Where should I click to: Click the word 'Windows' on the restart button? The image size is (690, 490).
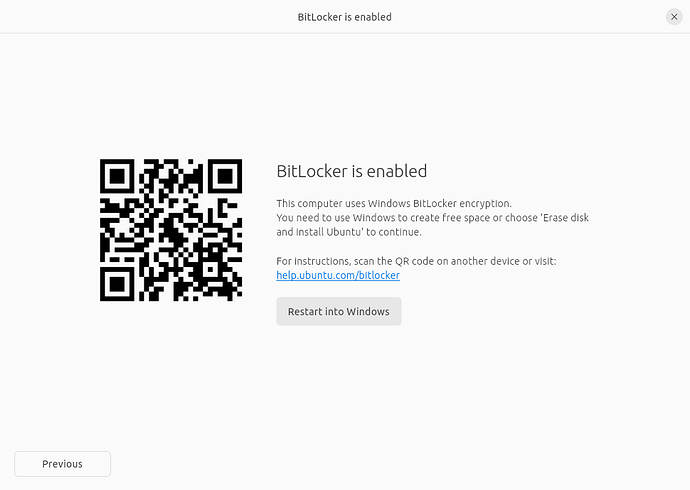click(x=367, y=311)
